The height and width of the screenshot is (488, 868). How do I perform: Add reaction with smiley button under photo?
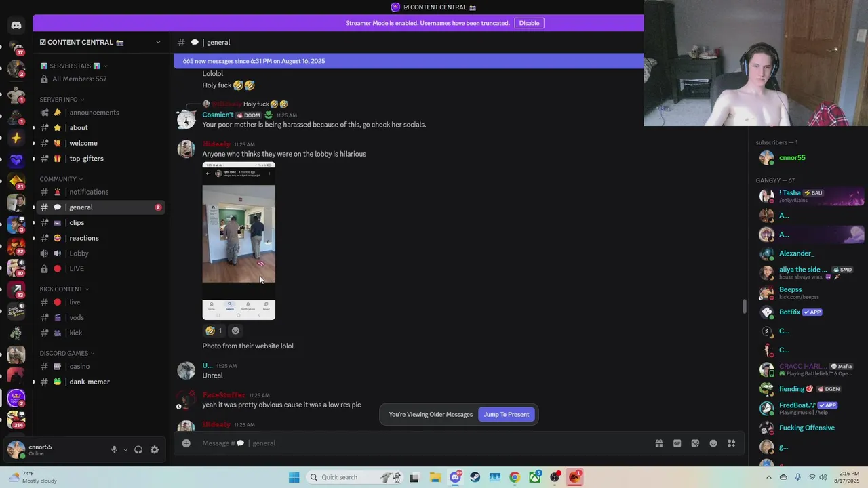click(235, 331)
